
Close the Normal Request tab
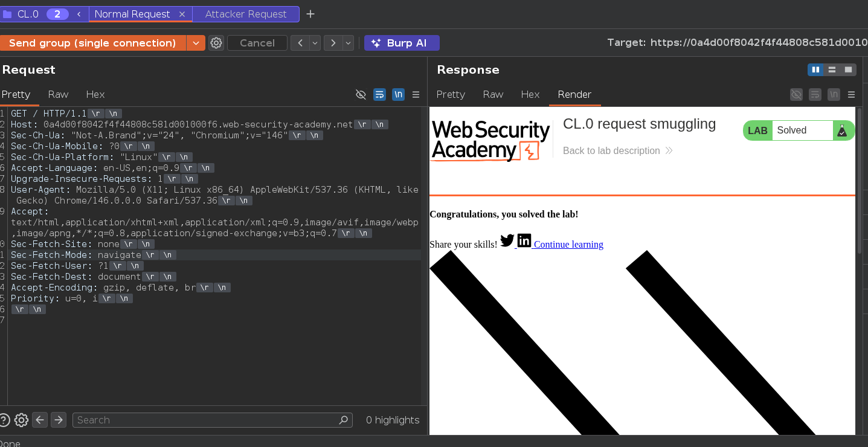click(x=182, y=14)
